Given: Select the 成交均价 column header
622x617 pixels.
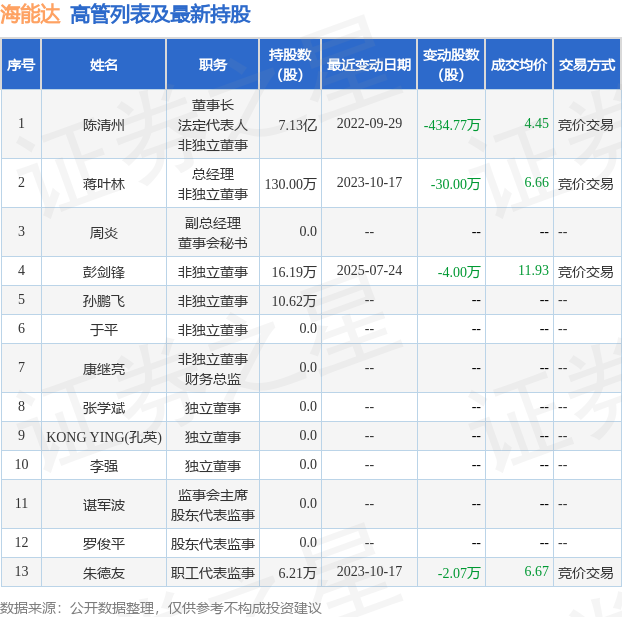Looking at the screenshot, I should pyautogui.click(x=519, y=64).
